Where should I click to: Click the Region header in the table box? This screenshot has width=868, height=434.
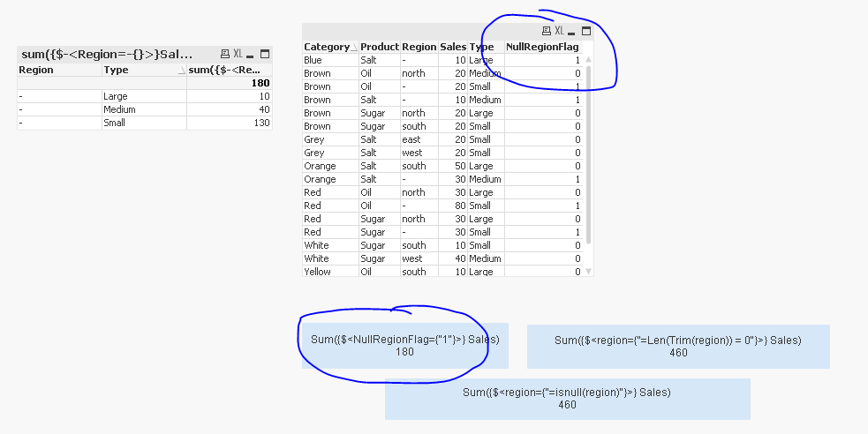click(x=419, y=47)
